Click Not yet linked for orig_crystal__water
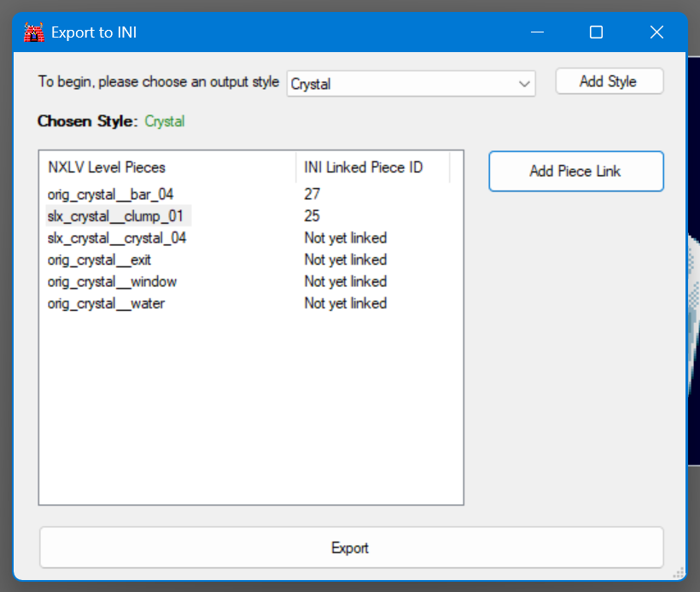The height and width of the screenshot is (592, 700). [x=345, y=303]
